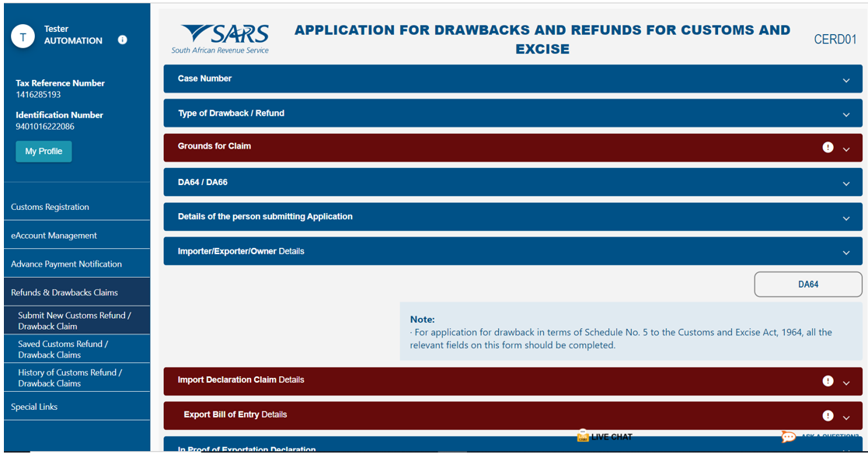Screen dimensions: 868x458
Task: Click the info icon beside Tester AUTOMATION
Action: [122, 40]
